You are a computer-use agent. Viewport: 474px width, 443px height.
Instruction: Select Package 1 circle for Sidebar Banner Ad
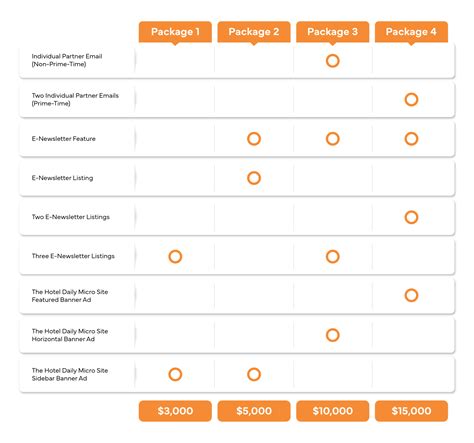coord(175,374)
